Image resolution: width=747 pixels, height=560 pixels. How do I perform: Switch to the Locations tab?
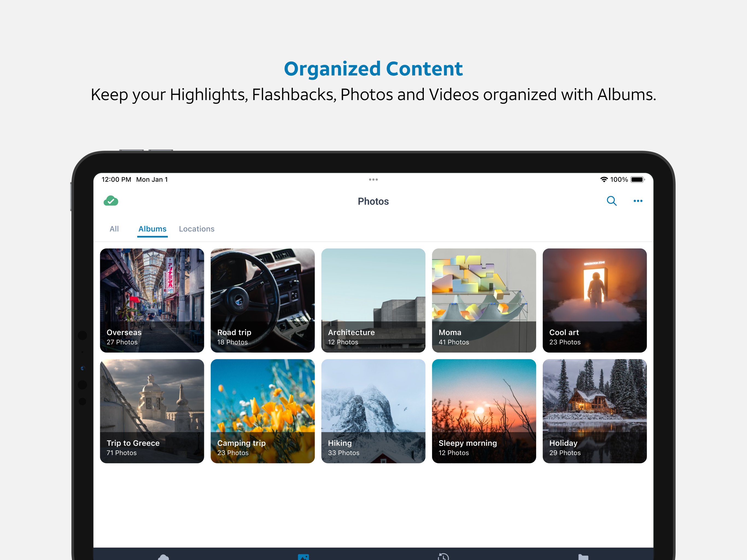197,229
